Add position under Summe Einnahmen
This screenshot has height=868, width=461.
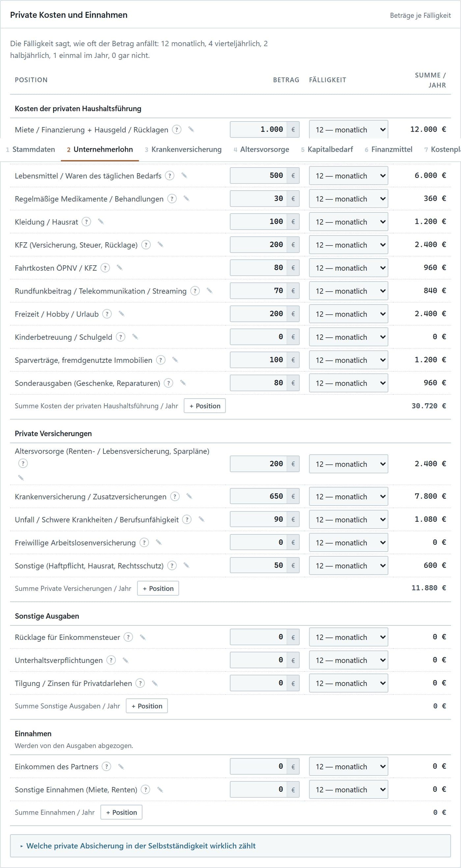tap(121, 812)
